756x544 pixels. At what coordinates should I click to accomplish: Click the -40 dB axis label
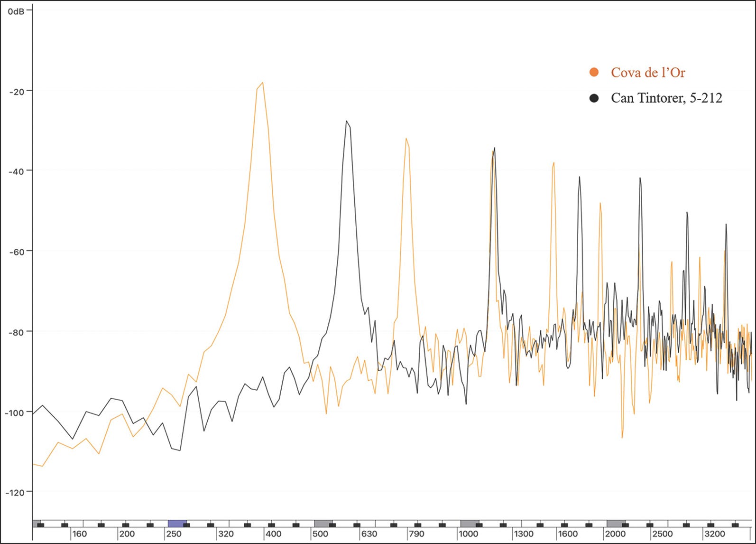click(x=17, y=171)
